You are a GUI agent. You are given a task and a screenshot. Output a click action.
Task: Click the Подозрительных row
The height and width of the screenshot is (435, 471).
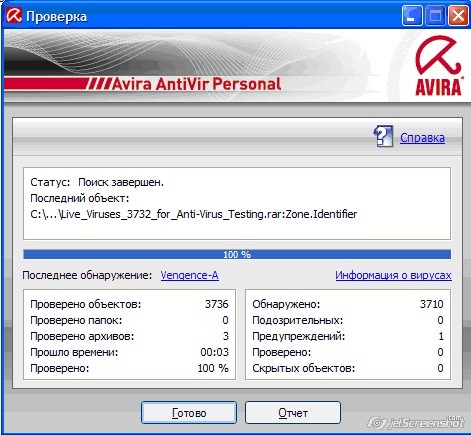point(348,320)
